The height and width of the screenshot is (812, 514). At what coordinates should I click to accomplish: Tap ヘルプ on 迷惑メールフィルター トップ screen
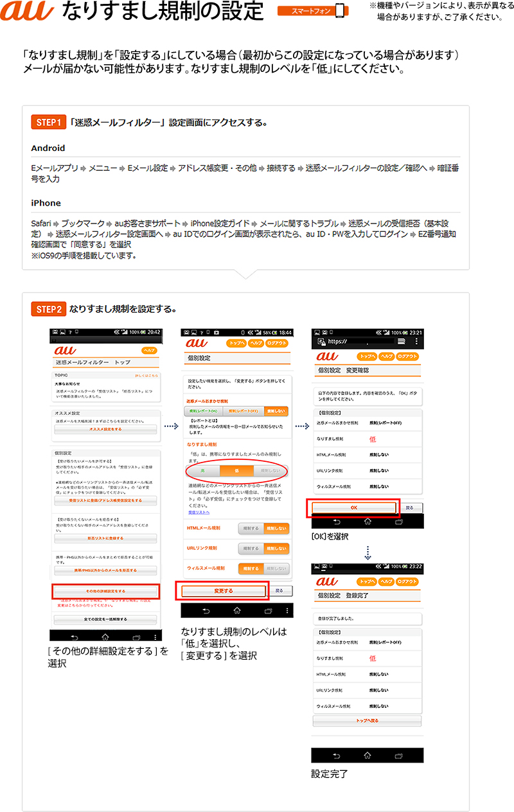pos(150,350)
